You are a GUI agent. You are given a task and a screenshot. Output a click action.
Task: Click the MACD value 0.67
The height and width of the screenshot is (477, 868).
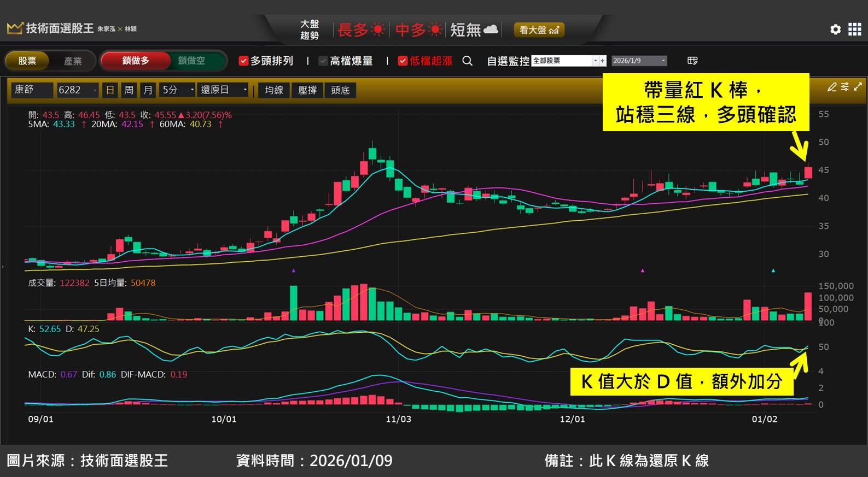coord(69,375)
